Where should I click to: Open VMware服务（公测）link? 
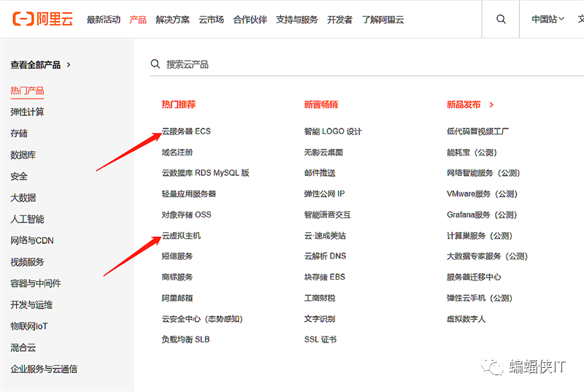pos(483,193)
